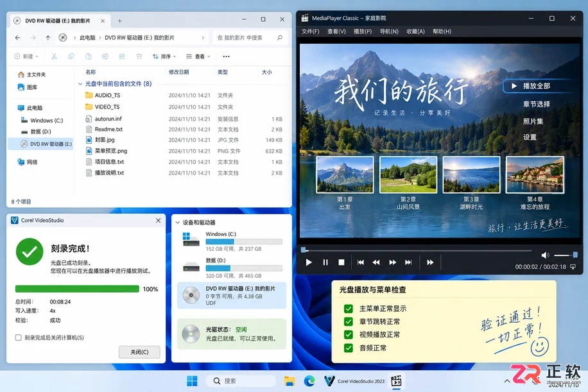This screenshot has width=588, height=392.
Task: Pause playback in MediaPlayer Classic
Action: tap(325, 262)
